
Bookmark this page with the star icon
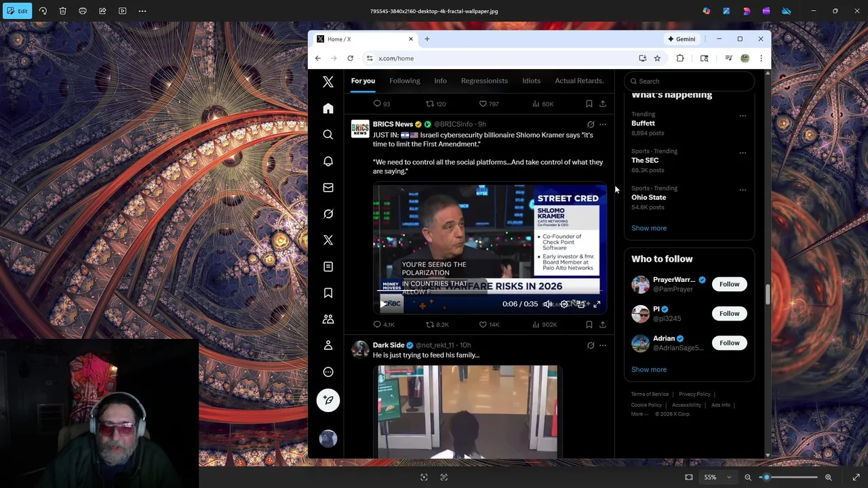(x=657, y=58)
